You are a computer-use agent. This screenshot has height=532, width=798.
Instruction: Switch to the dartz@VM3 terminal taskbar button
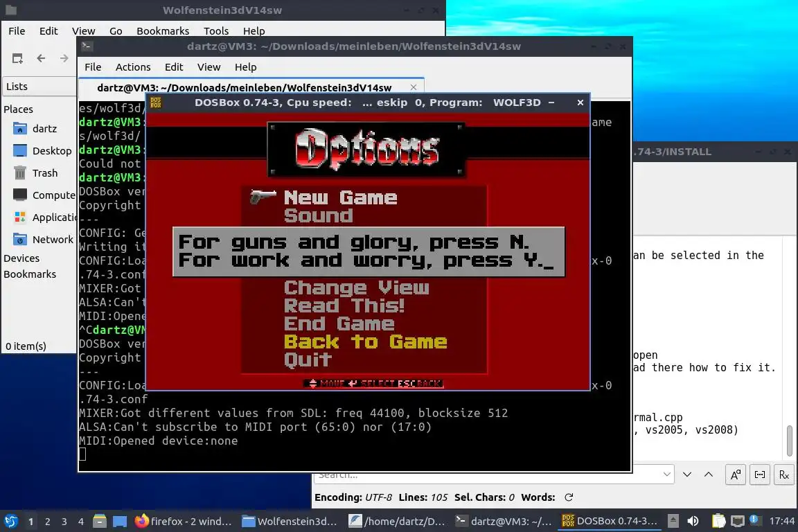pyautogui.click(x=504, y=521)
